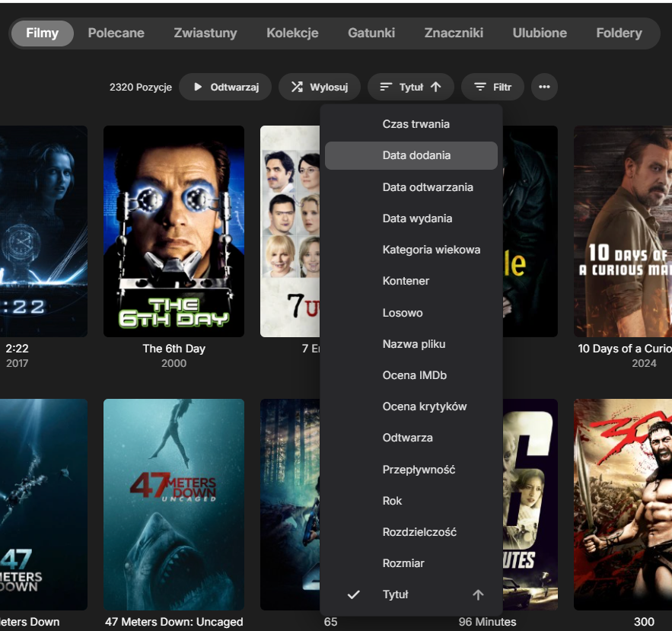Viewport: 672px width, 631px height.
Task: Switch to the Filmy tab
Action: pyautogui.click(x=43, y=33)
